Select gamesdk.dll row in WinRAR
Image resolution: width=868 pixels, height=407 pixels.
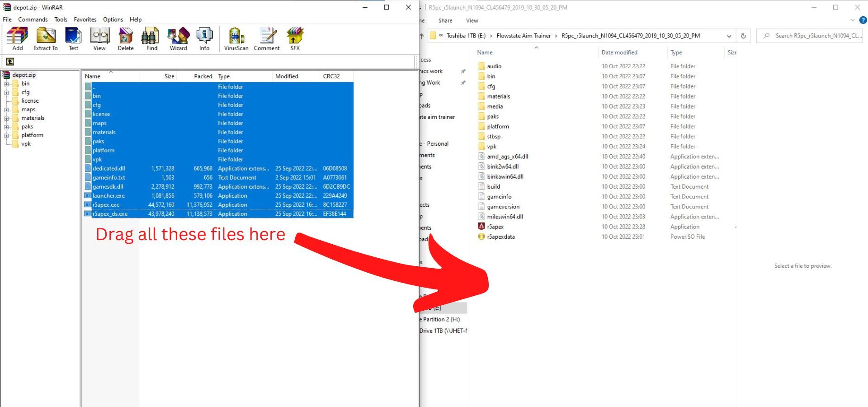(218, 186)
